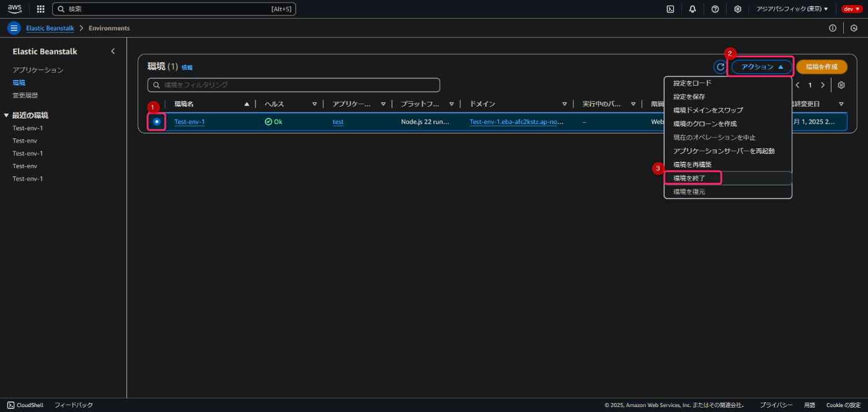Sort by プラットフ... column arrow

pyautogui.click(x=451, y=104)
